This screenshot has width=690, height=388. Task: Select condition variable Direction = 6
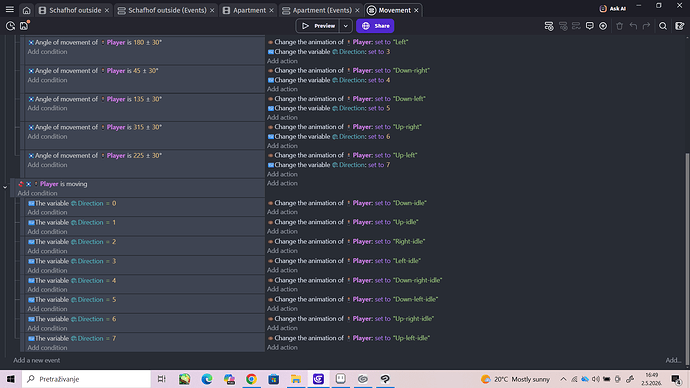click(x=72, y=319)
